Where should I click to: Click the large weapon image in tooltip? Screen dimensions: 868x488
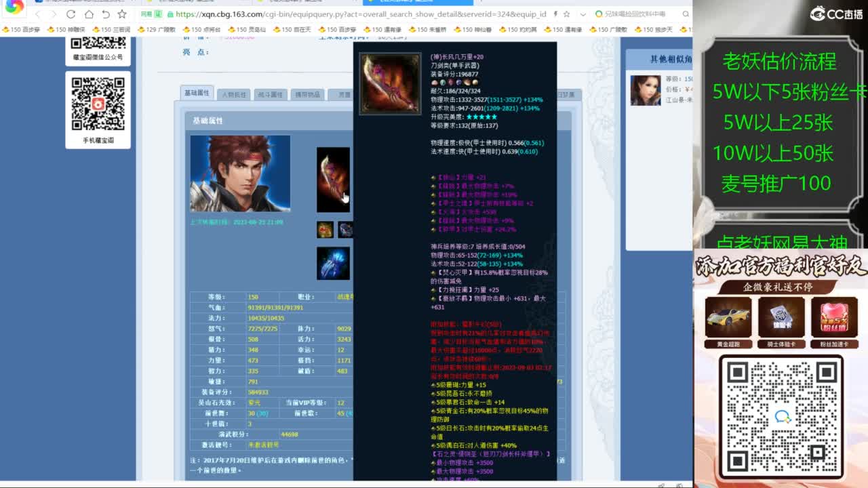click(x=390, y=84)
